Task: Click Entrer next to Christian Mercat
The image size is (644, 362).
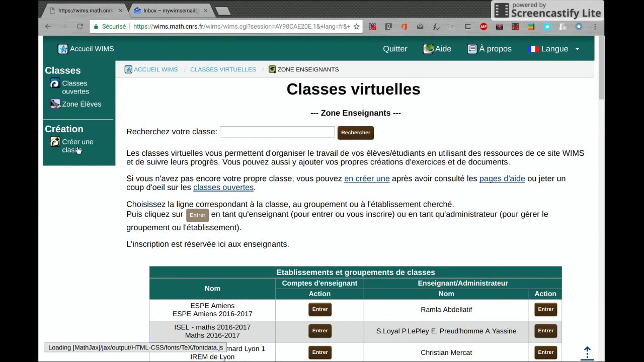Action: [545, 352]
